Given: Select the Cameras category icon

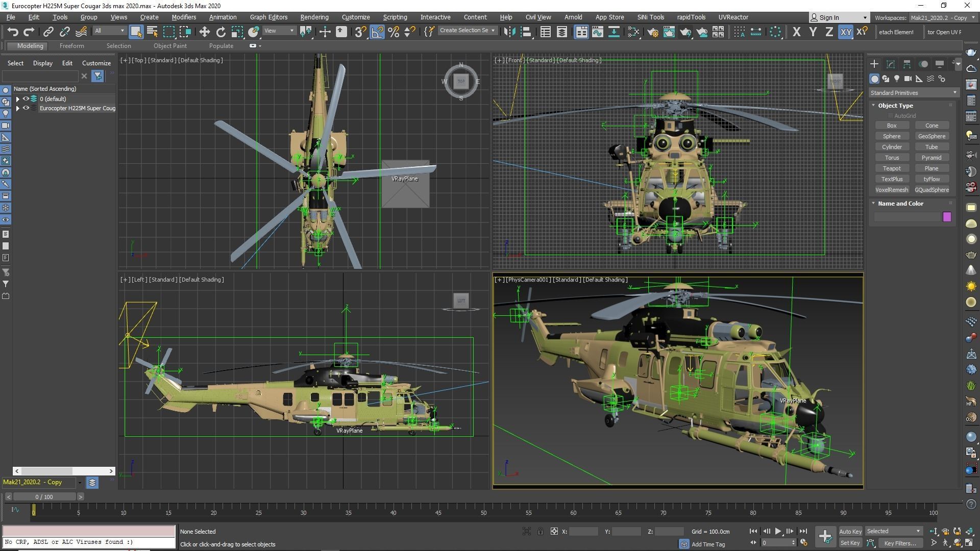Looking at the screenshot, I should 908,79.
